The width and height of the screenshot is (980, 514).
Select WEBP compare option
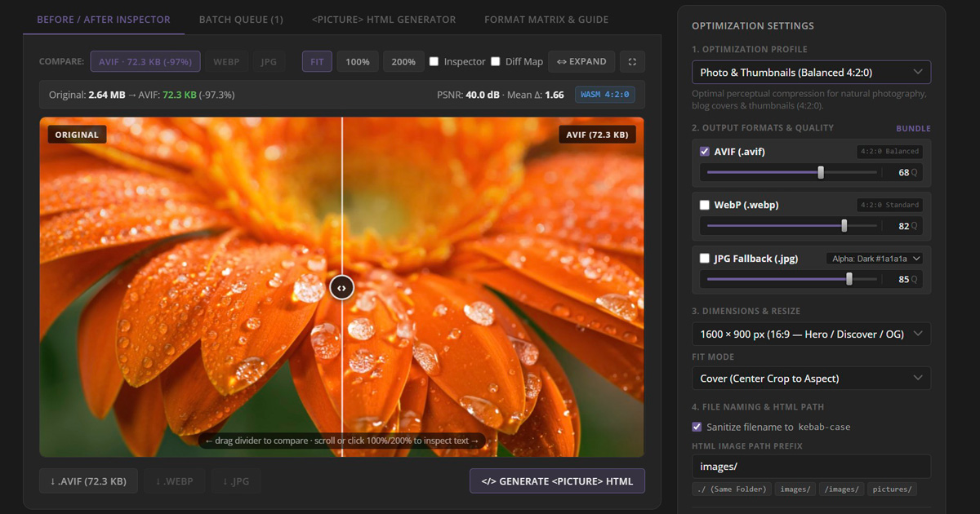(226, 61)
